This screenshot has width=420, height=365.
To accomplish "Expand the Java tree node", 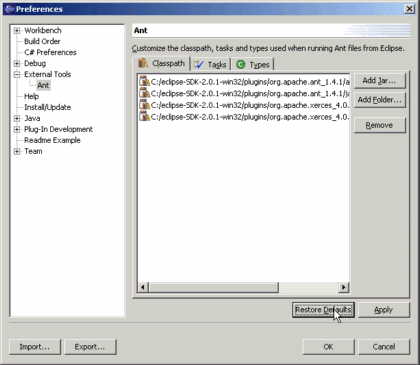I will coord(17,118).
